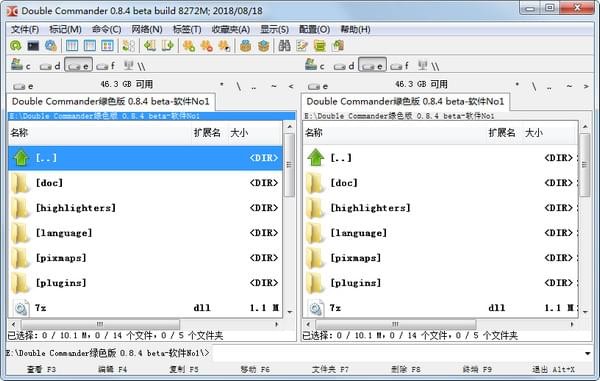Select [highlighters] folder in left panel
Viewport: 600px width, 381px height.
(x=145, y=208)
